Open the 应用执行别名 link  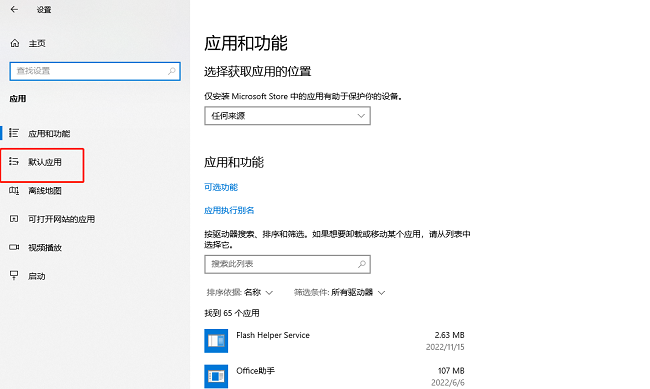tap(229, 210)
